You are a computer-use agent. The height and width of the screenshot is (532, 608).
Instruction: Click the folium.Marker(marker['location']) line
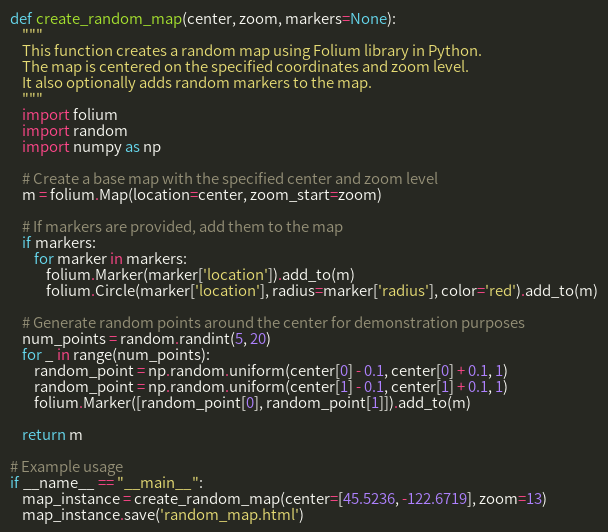click(x=200, y=275)
